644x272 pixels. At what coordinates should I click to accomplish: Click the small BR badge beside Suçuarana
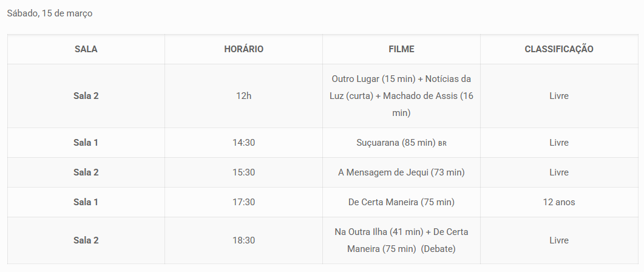(x=442, y=144)
